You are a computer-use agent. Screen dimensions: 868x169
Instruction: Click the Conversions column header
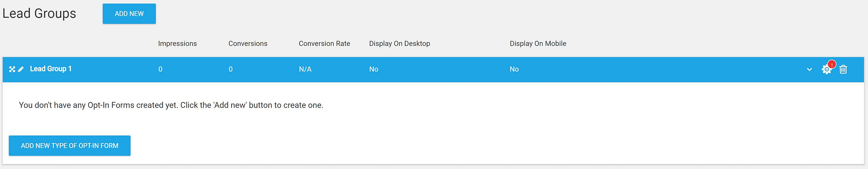(248, 44)
